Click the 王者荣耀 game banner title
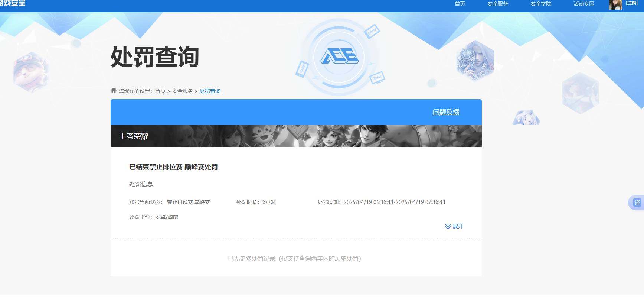 (134, 136)
